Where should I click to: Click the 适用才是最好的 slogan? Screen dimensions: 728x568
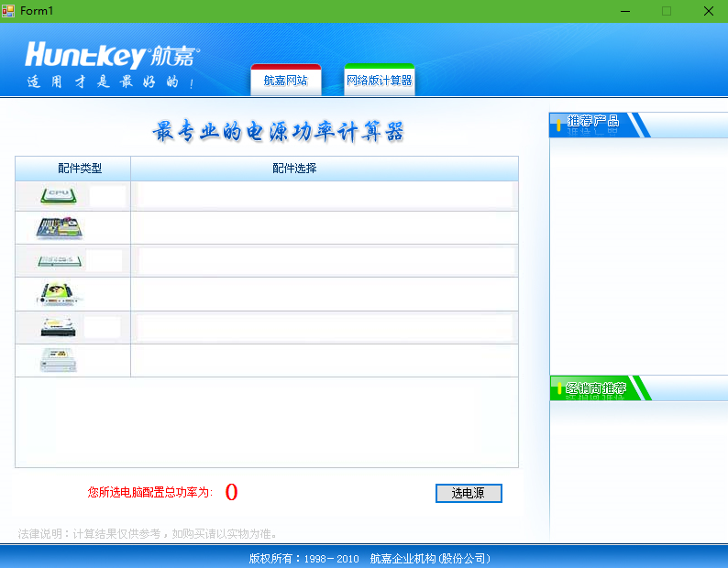tap(111, 82)
